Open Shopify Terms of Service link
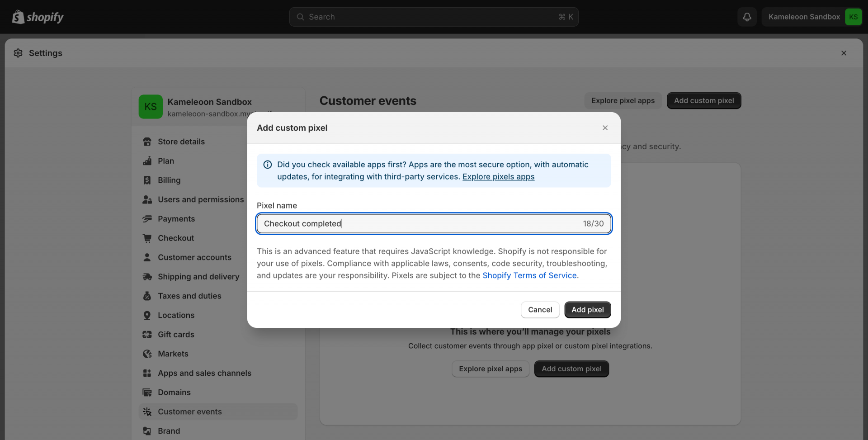868x440 pixels. (x=529, y=276)
